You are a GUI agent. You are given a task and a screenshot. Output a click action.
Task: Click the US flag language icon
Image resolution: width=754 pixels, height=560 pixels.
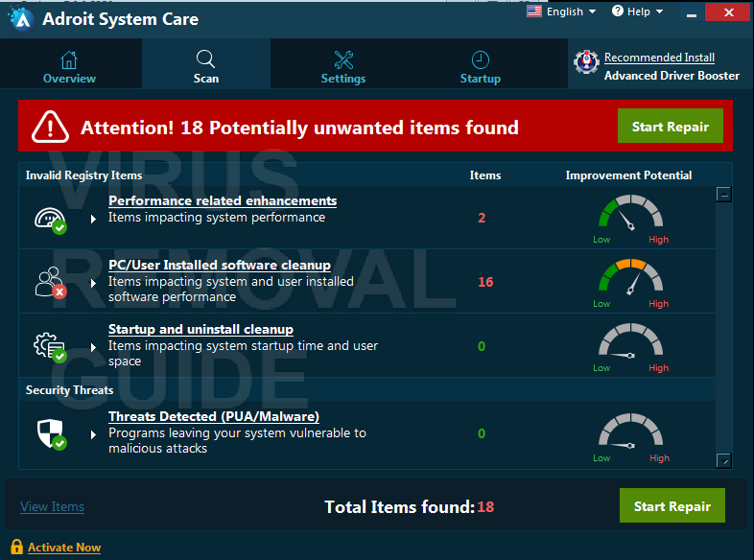pos(533,12)
